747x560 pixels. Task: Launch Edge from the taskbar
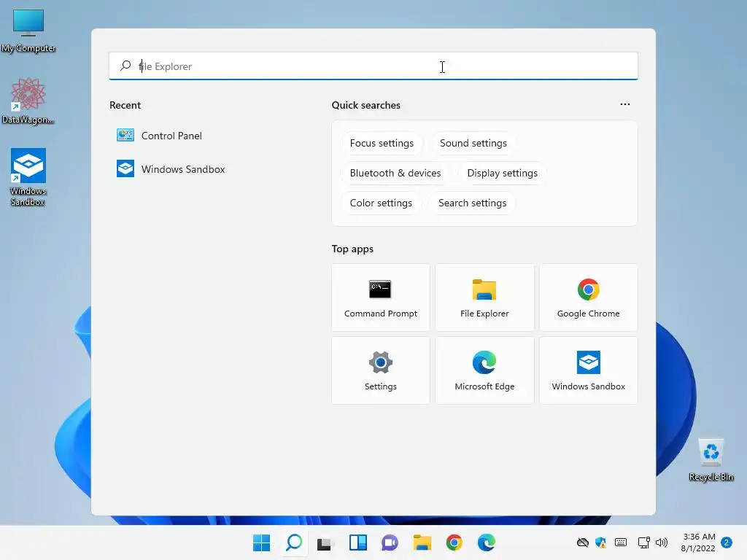[487, 542]
